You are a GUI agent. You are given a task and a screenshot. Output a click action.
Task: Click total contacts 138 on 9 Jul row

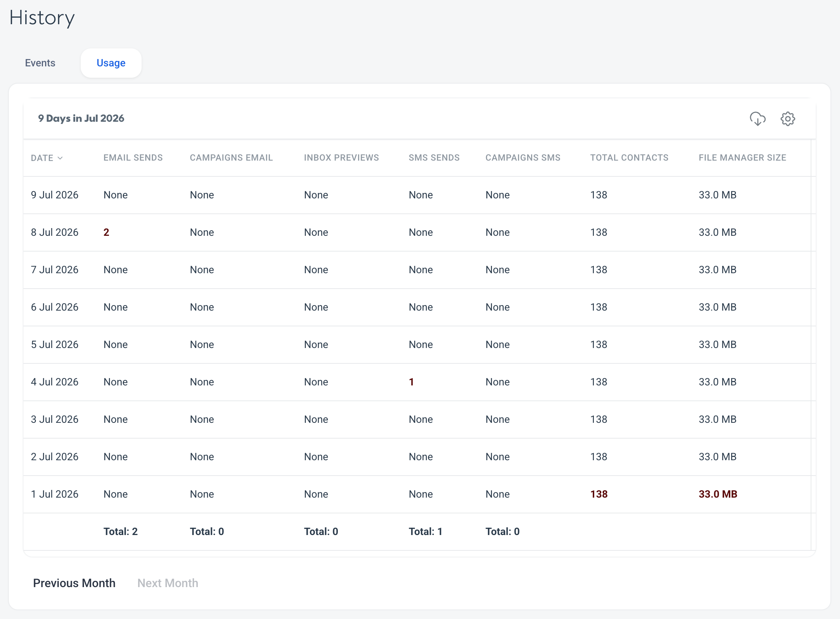599,195
